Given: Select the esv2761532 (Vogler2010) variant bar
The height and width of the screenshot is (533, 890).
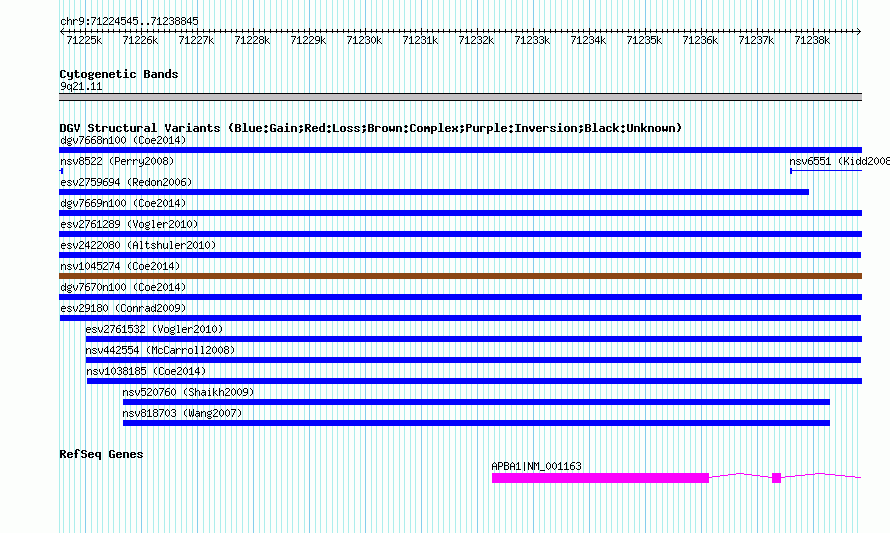Looking at the screenshot, I should point(474,339).
